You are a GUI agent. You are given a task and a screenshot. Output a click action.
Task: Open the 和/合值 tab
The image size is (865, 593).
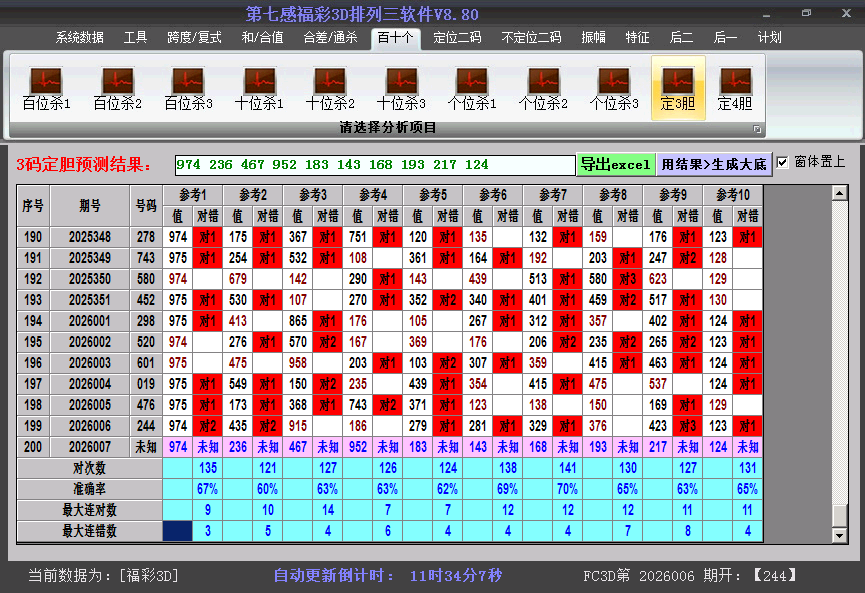(262, 38)
